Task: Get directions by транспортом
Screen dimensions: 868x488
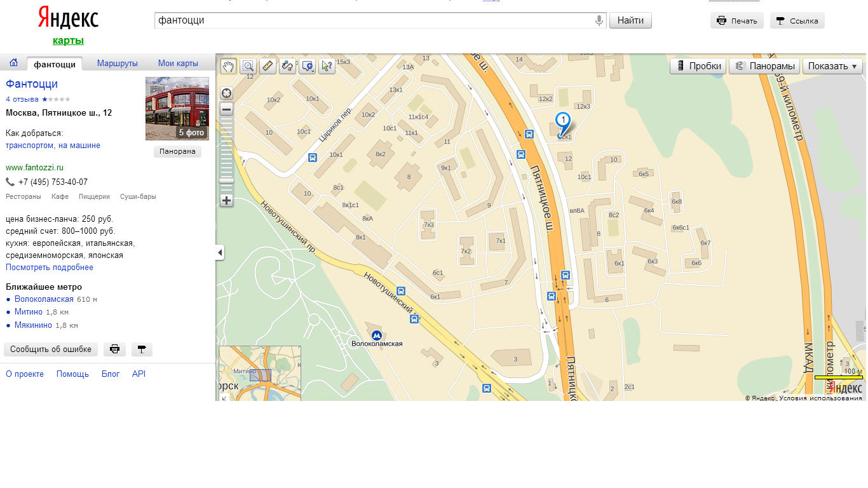Action: tap(29, 146)
